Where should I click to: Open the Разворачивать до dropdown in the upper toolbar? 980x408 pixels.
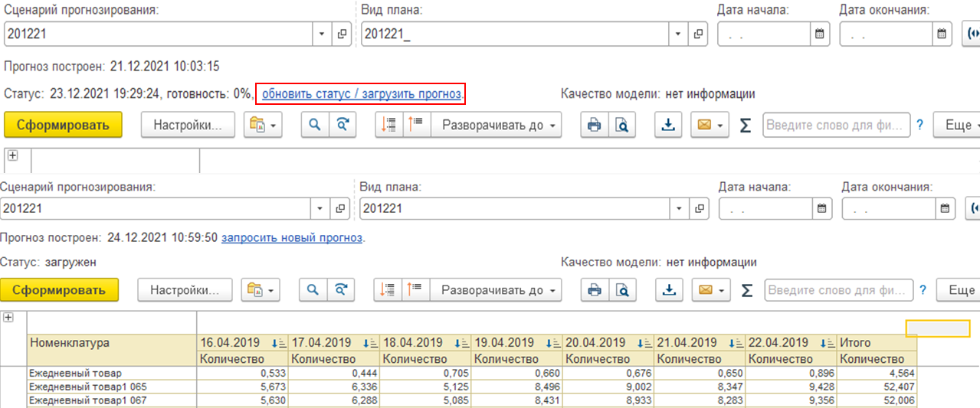tap(496, 126)
